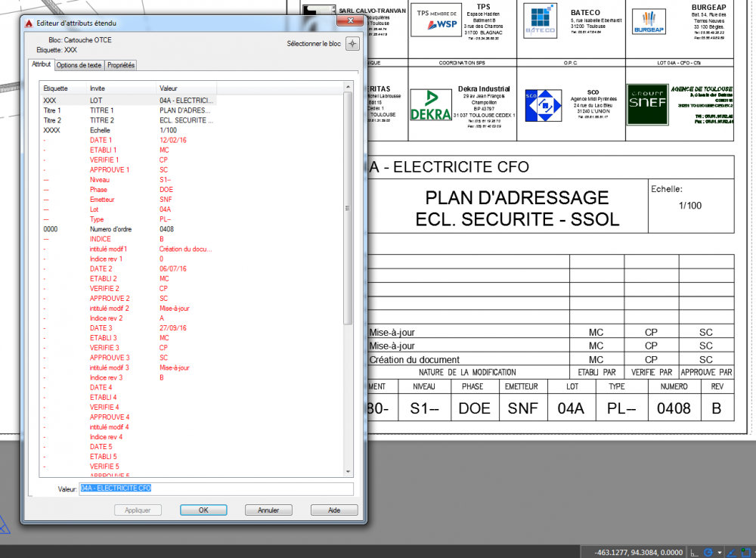Sort list by Valeur column header
This screenshot has width=756, height=558.
click(187, 88)
